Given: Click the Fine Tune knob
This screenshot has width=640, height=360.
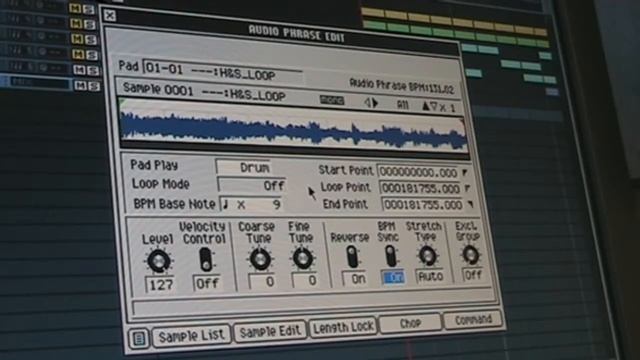Looking at the screenshot, I should pos(303,258).
